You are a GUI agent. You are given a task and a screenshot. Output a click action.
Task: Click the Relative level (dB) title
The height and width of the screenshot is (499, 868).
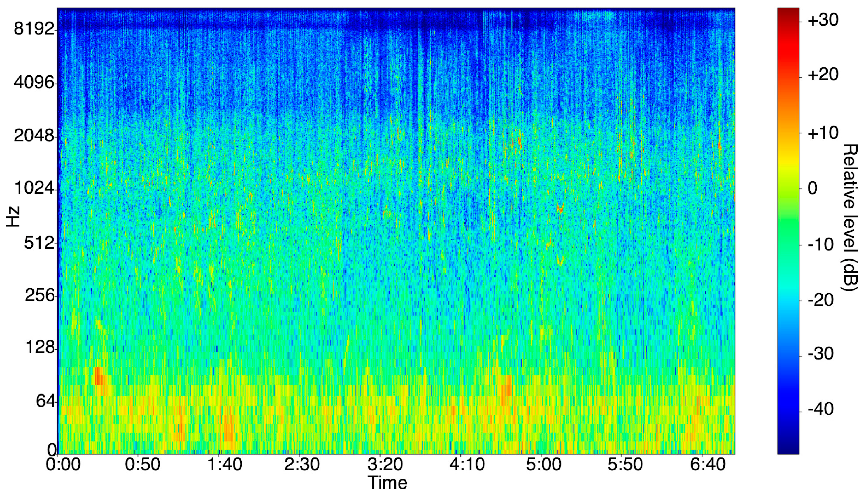(850, 218)
